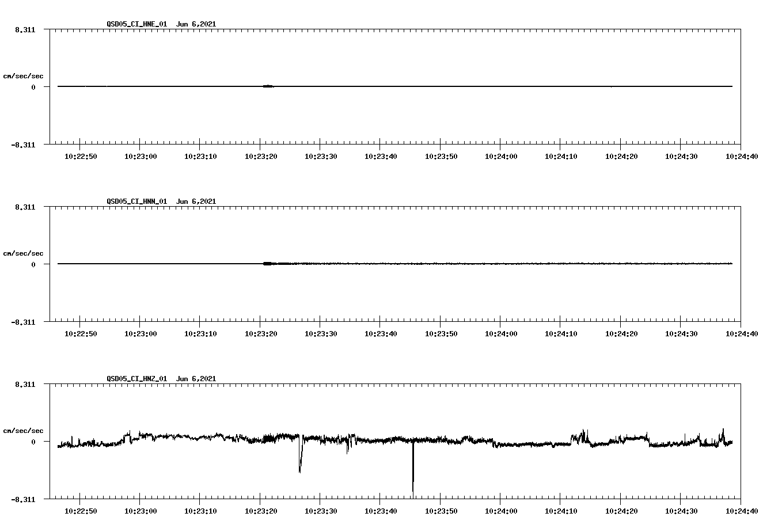Click the 10:24:20 time label under HNE plot
The height and width of the screenshot is (532, 782).
[x=621, y=156]
